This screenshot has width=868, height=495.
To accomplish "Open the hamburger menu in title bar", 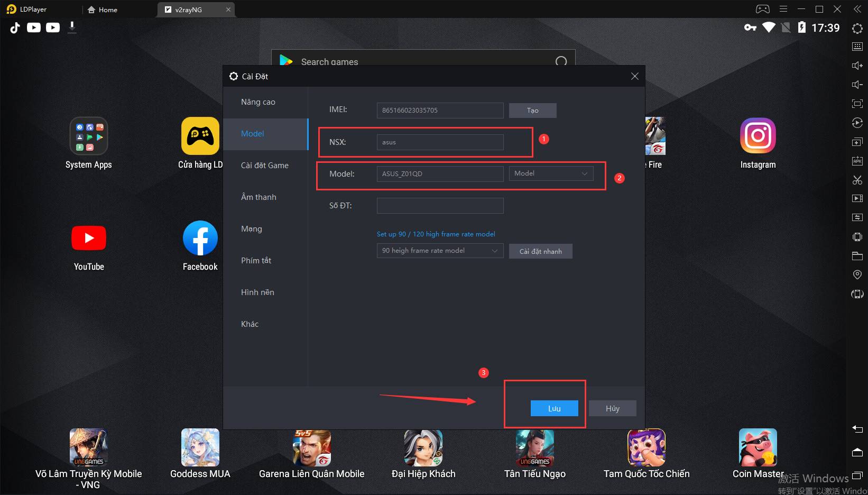I will coord(783,9).
